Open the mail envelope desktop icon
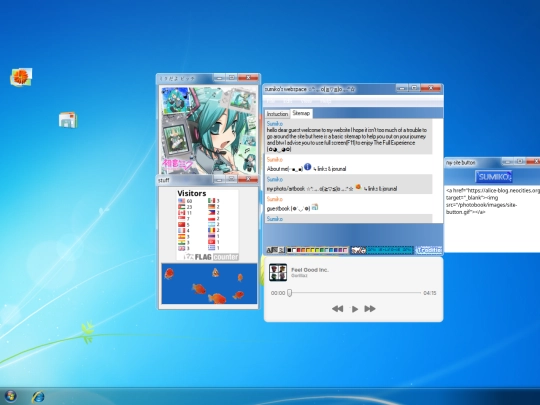Image resolution: width=540 pixels, height=405 pixels. 68,120
